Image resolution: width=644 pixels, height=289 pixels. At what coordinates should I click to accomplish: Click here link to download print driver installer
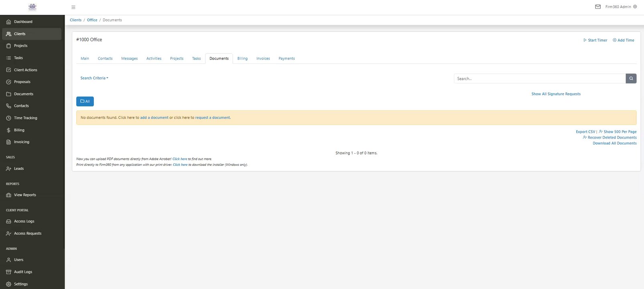tap(180, 165)
